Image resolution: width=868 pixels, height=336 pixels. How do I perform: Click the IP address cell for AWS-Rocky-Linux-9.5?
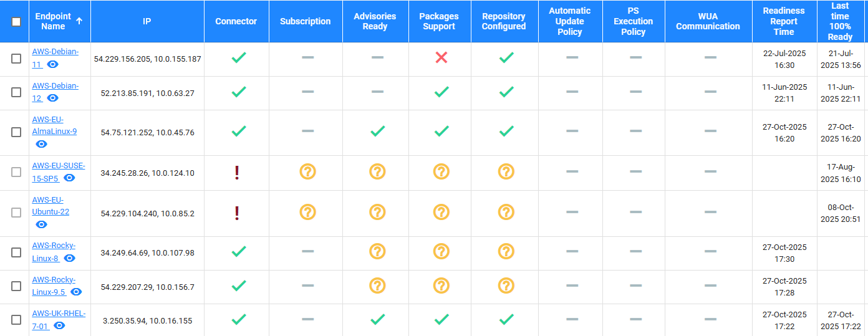(147, 287)
